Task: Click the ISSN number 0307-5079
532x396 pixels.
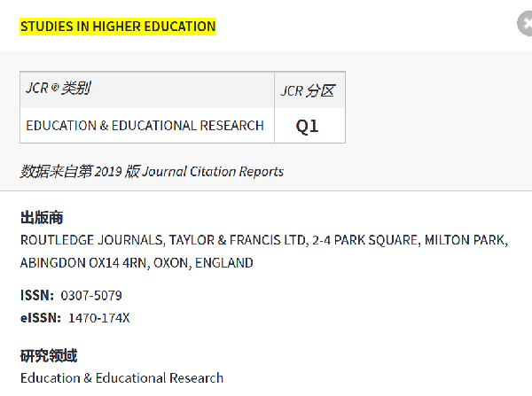Action: [91, 295]
